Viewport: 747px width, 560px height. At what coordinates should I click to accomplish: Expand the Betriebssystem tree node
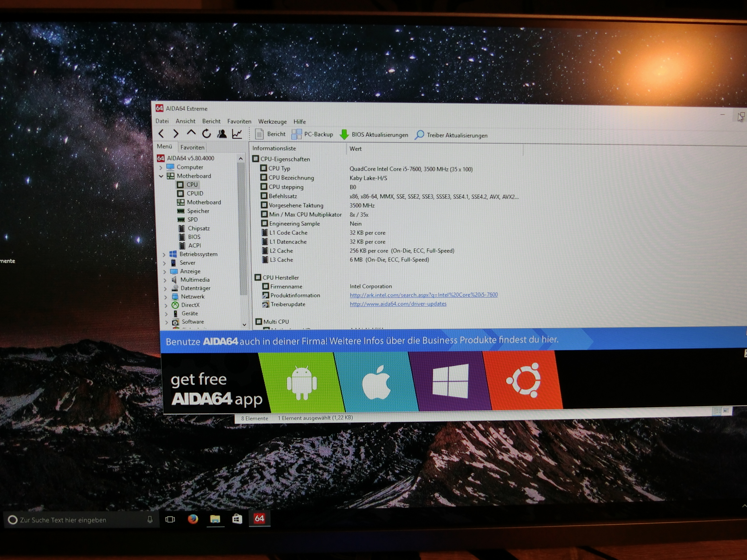(164, 254)
